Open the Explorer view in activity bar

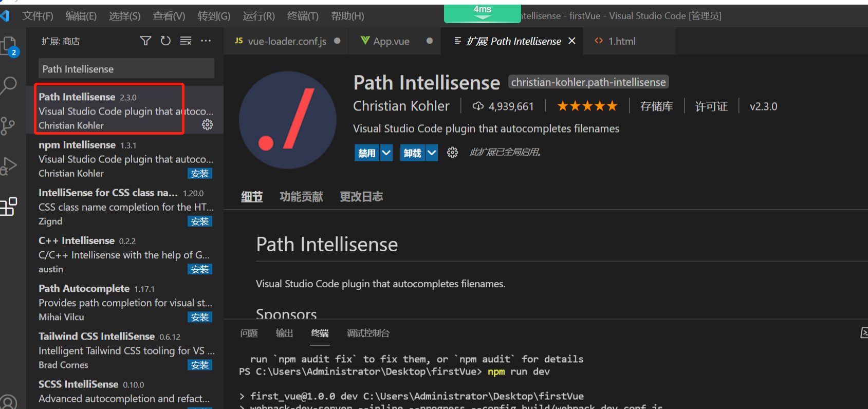coord(9,46)
